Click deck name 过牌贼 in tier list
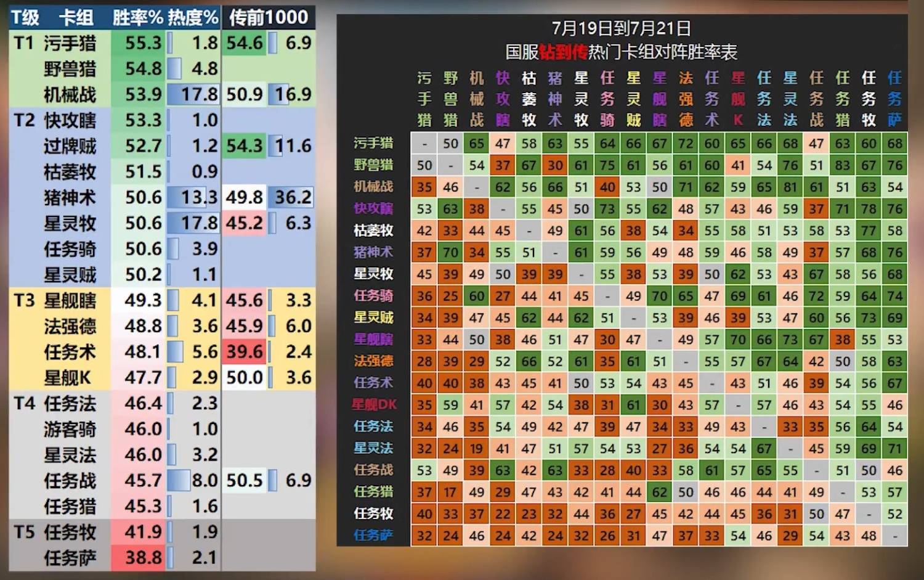The width and height of the screenshot is (924, 580). tap(70, 146)
